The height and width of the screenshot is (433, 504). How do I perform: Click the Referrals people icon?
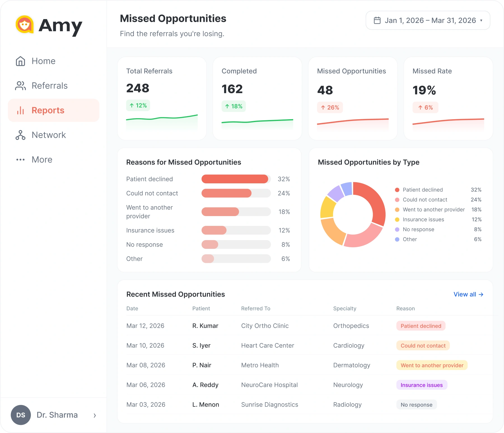20,86
